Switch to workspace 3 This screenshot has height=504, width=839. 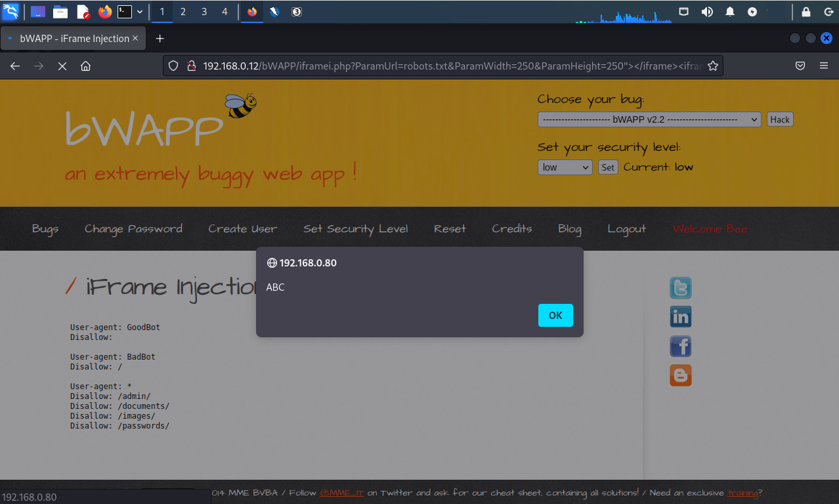click(x=204, y=12)
